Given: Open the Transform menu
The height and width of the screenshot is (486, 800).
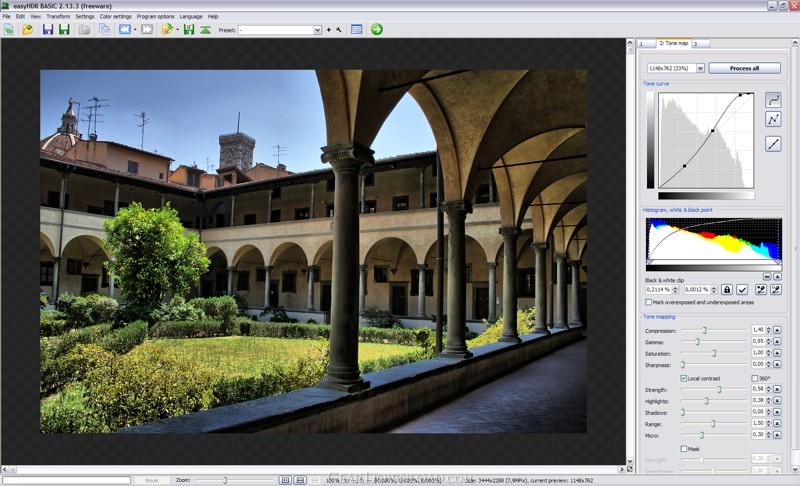Looking at the screenshot, I should 58,16.
